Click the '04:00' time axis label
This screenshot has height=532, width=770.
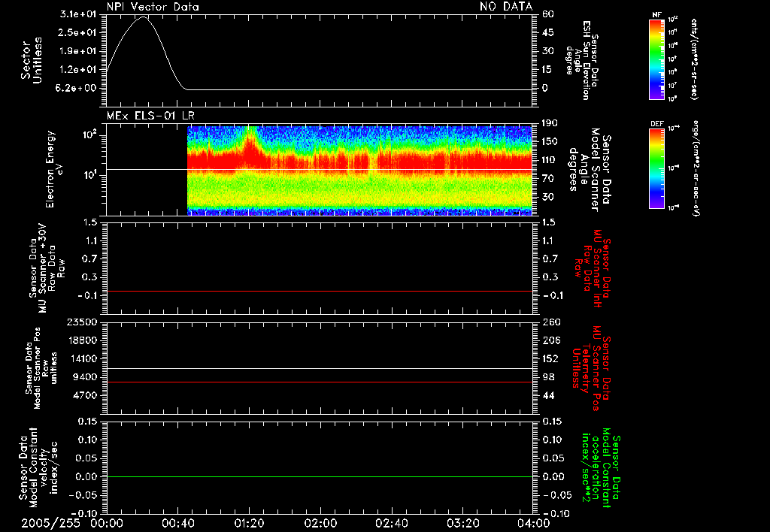[x=533, y=523]
